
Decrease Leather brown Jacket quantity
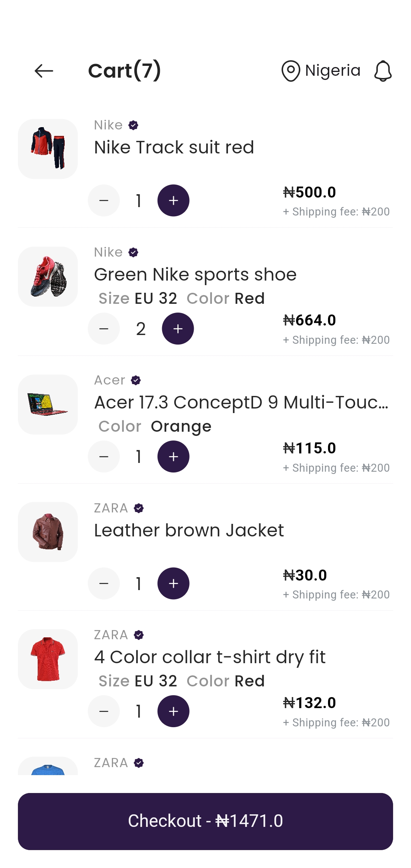(x=104, y=584)
